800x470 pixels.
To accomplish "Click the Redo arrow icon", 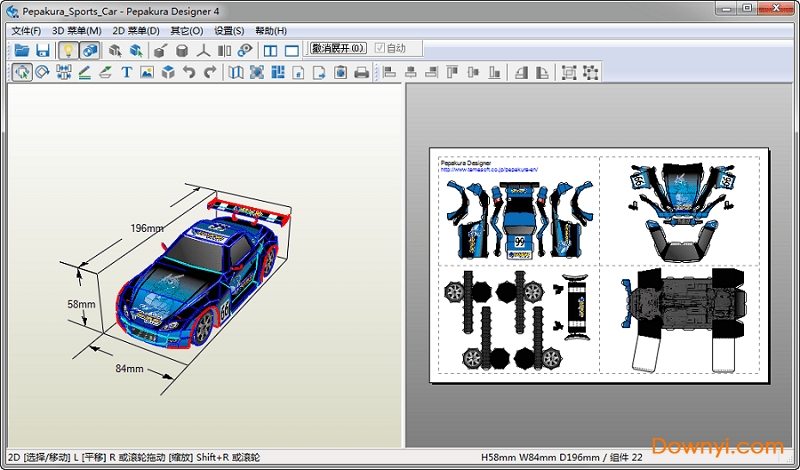I will [x=210, y=72].
